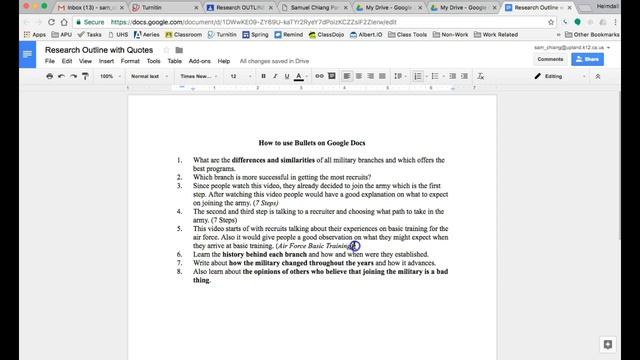Toggle italic formatting
This screenshot has width=640, height=360.
(275, 76)
